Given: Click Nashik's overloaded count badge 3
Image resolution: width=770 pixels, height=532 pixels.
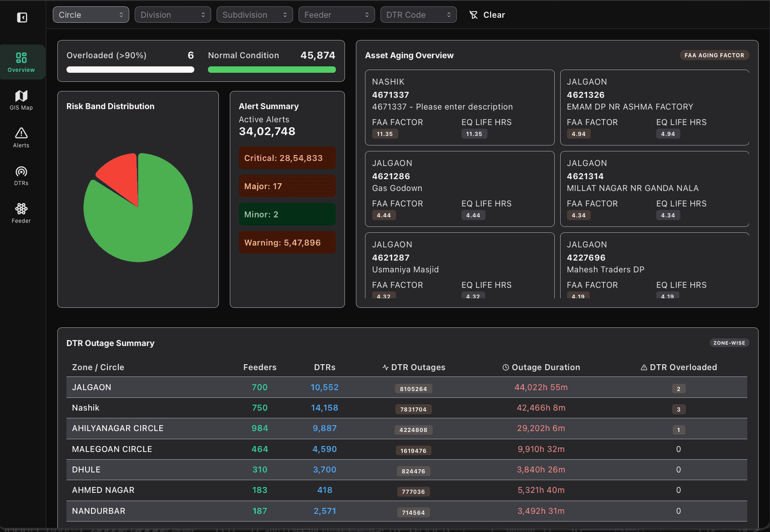Looking at the screenshot, I should click(679, 409).
